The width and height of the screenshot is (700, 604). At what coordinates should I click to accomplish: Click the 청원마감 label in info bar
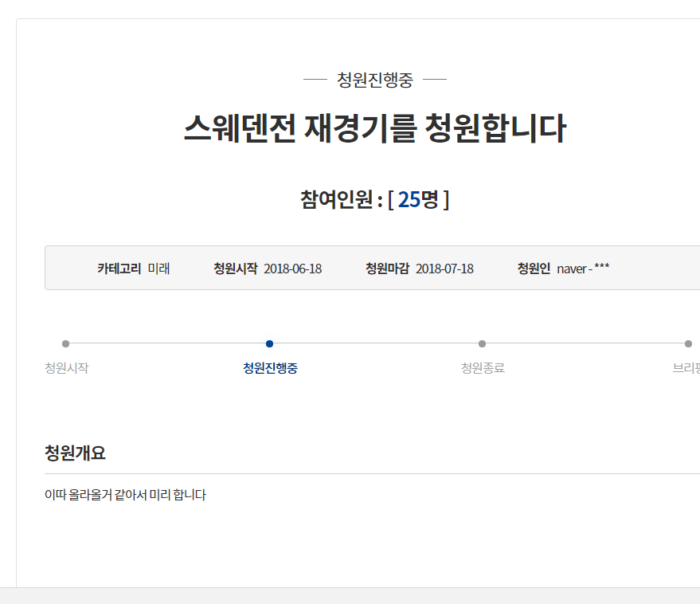(387, 269)
